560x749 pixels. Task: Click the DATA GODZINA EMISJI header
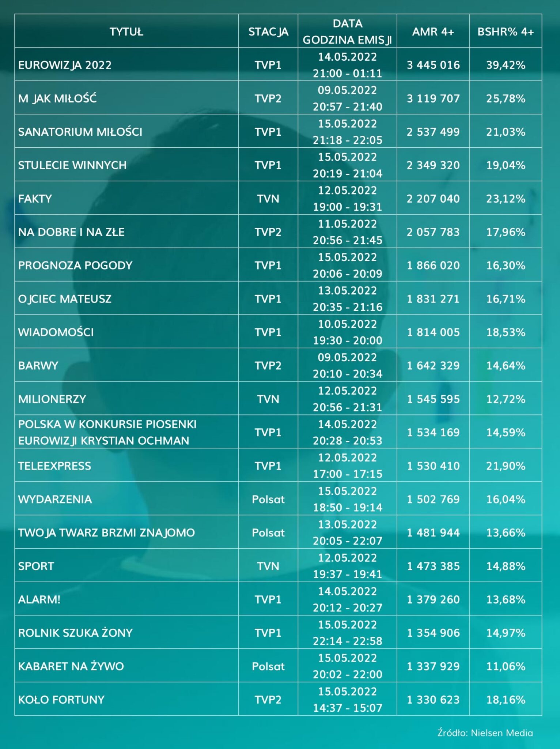coord(347,31)
